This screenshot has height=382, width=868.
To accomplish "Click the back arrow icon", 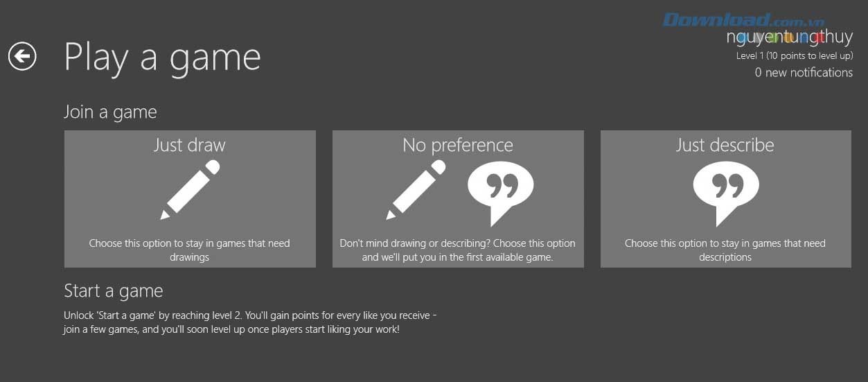I will tap(22, 55).
